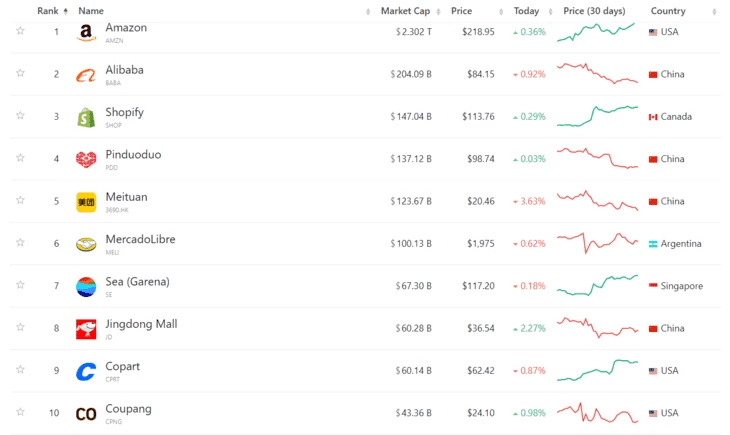Toggle favorite star for Amazon
The width and height of the screenshot is (730, 435).
point(20,31)
